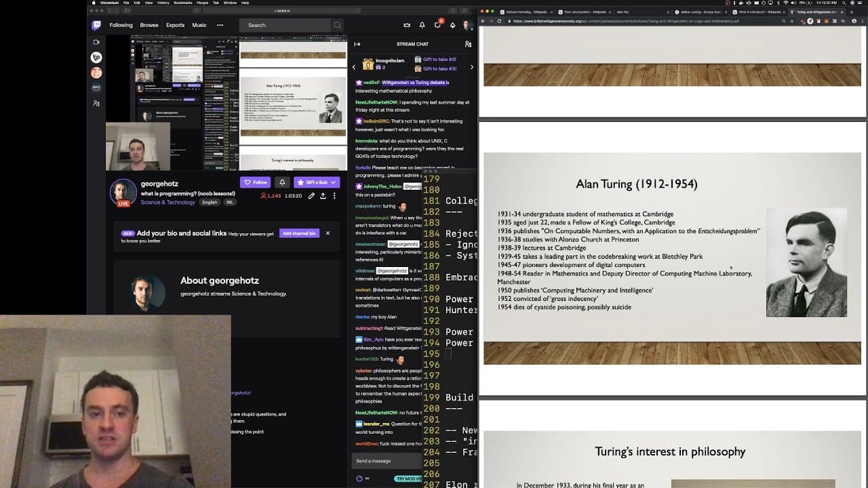Open stream options three-dot menu
This screenshot has height=488, width=868.
coord(334,196)
